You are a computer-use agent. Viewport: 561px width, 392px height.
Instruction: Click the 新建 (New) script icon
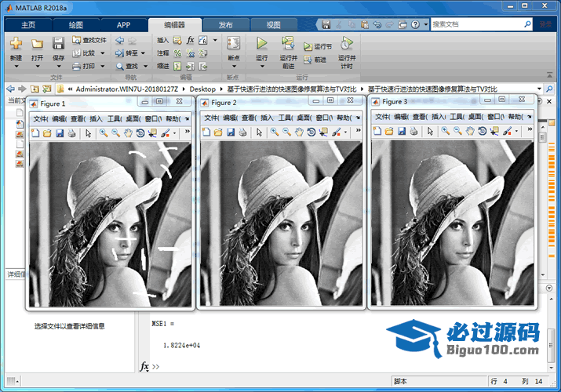point(16,43)
